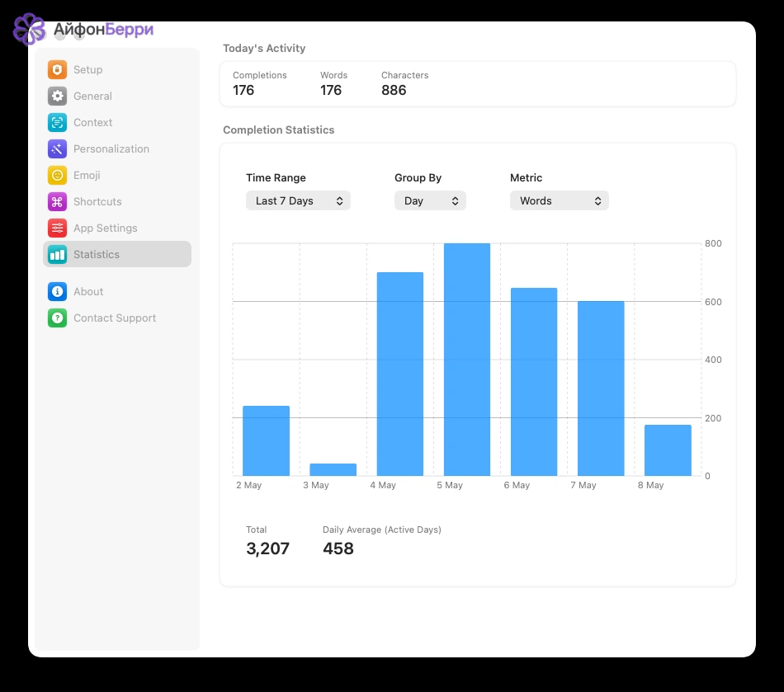This screenshot has height=692, width=784.
Task: Click the 5 May tallest bar
Action: point(467,360)
